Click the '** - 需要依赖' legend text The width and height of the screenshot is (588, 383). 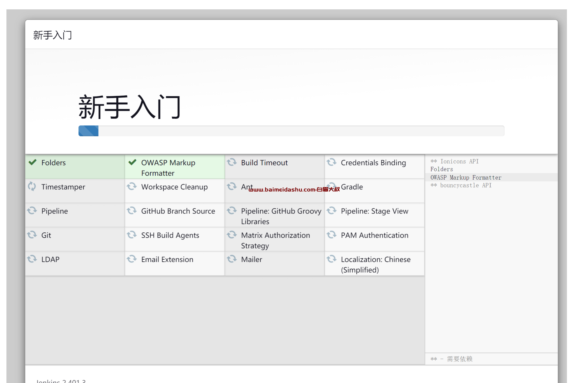[451, 359]
